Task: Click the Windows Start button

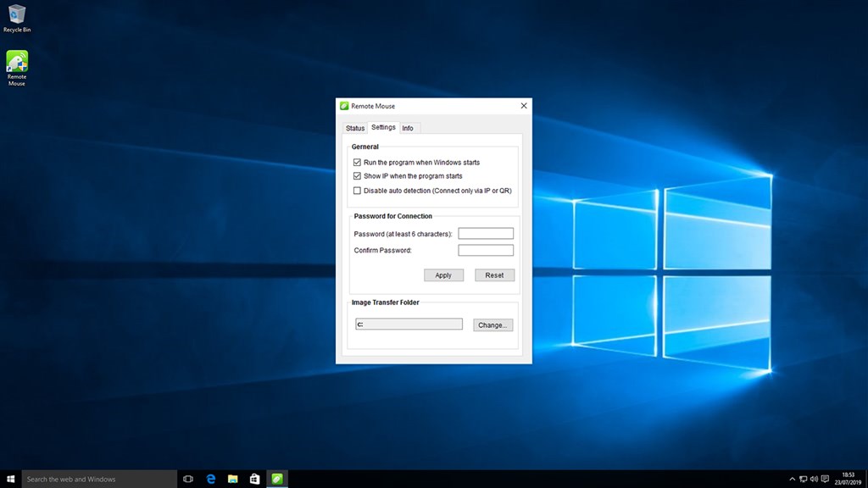Action: 10,480
